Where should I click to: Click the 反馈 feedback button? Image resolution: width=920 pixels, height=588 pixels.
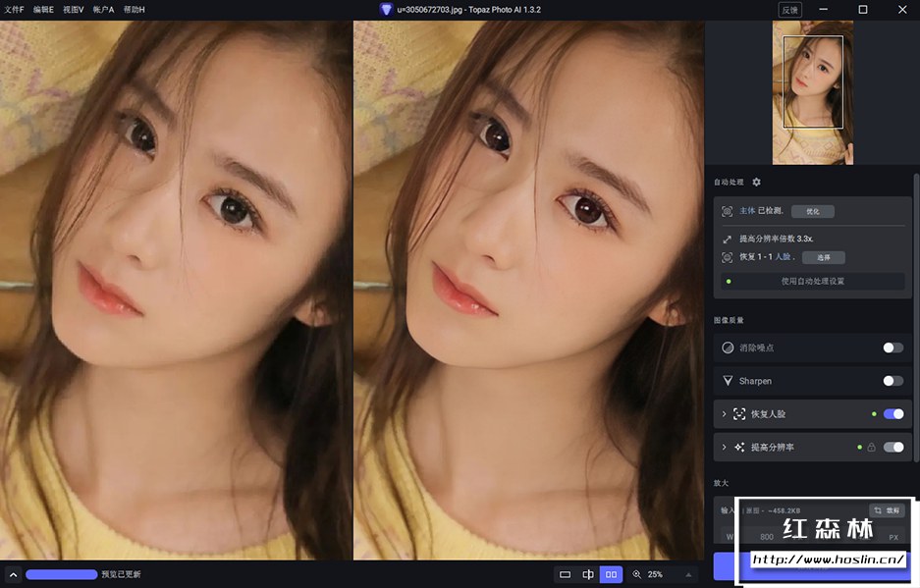point(789,10)
